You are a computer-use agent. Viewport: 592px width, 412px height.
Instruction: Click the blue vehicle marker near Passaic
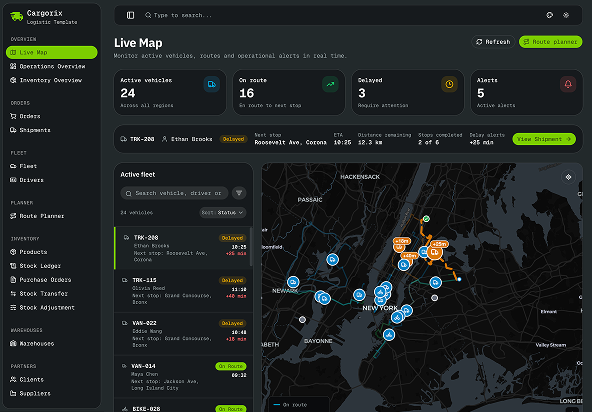point(332,259)
